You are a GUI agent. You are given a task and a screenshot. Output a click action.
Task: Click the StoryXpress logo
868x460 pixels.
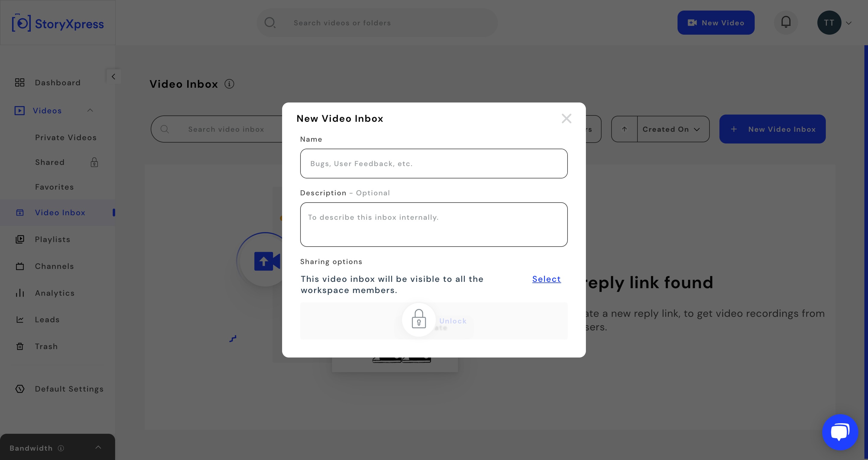(58, 23)
